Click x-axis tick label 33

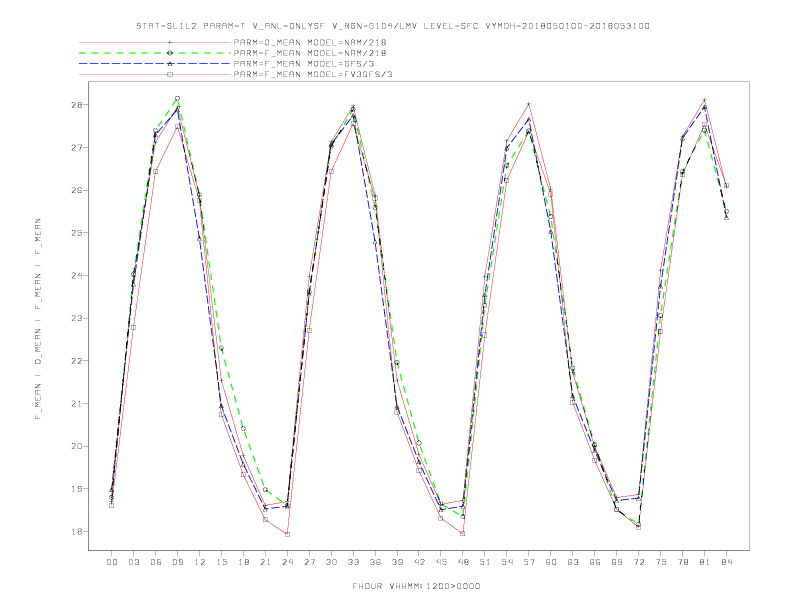[353, 562]
